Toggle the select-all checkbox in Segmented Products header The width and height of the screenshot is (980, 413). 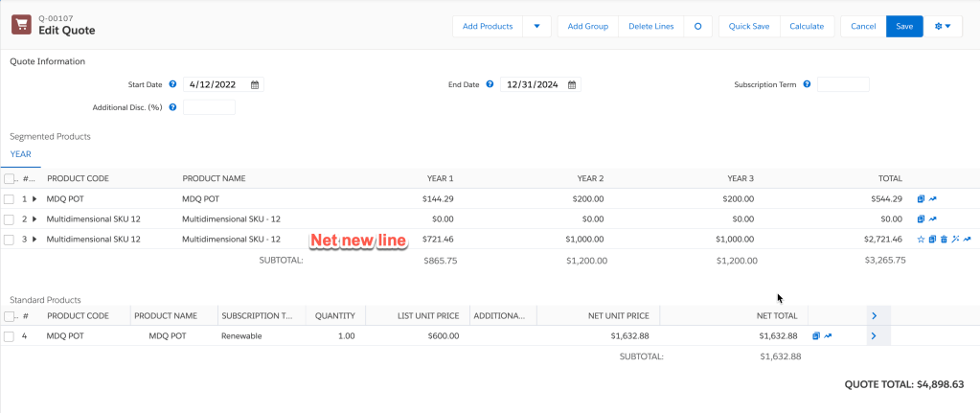(x=9, y=178)
